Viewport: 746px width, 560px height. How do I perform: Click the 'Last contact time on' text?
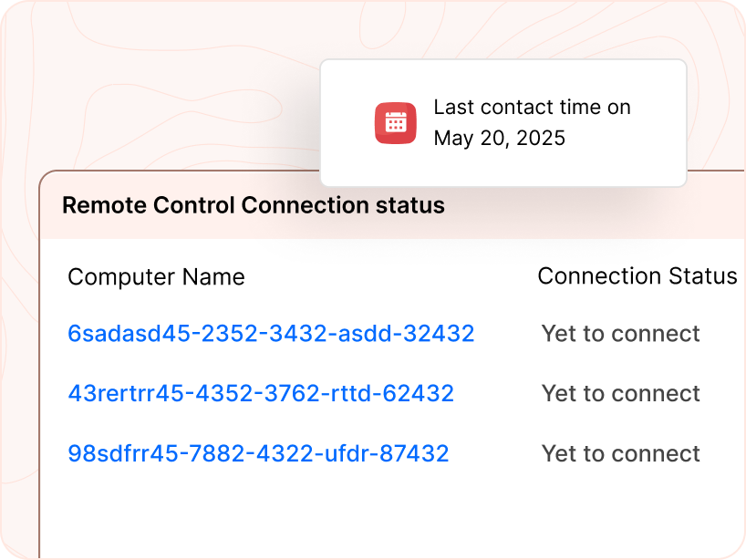click(532, 108)
